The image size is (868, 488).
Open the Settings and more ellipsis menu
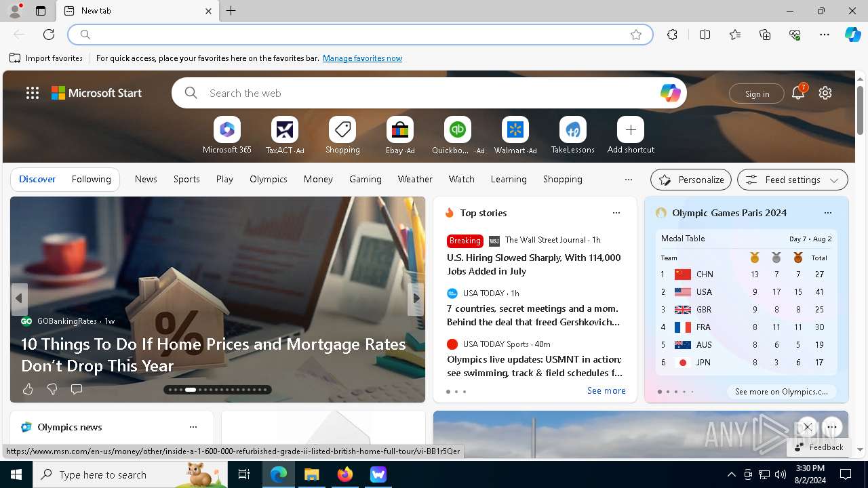825,35
